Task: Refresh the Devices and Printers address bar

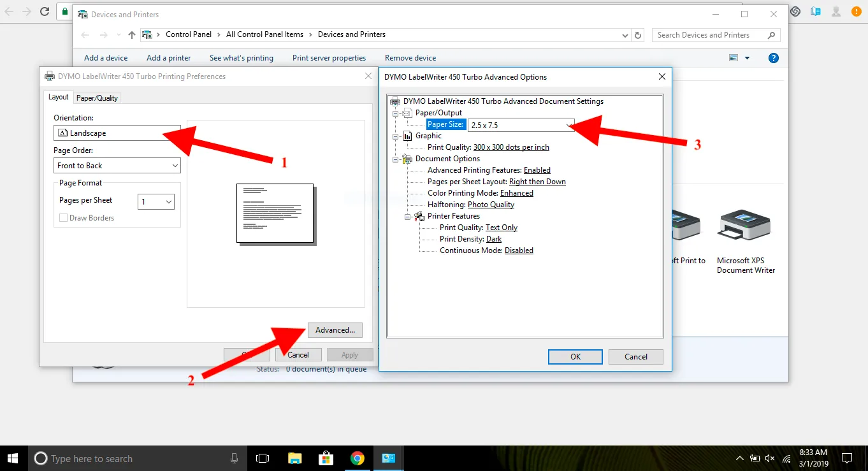Action: pyautogui.click(x=639, y=35)
